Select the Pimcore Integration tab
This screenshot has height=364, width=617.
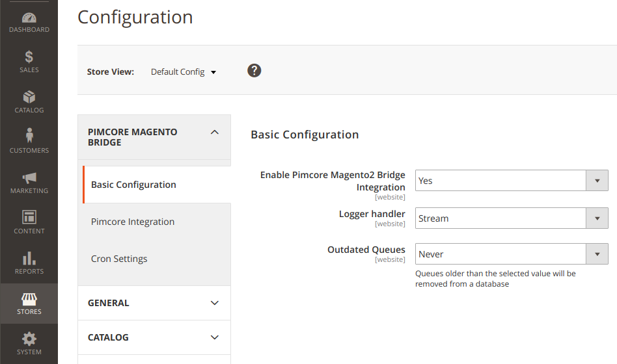pos(133,222)
